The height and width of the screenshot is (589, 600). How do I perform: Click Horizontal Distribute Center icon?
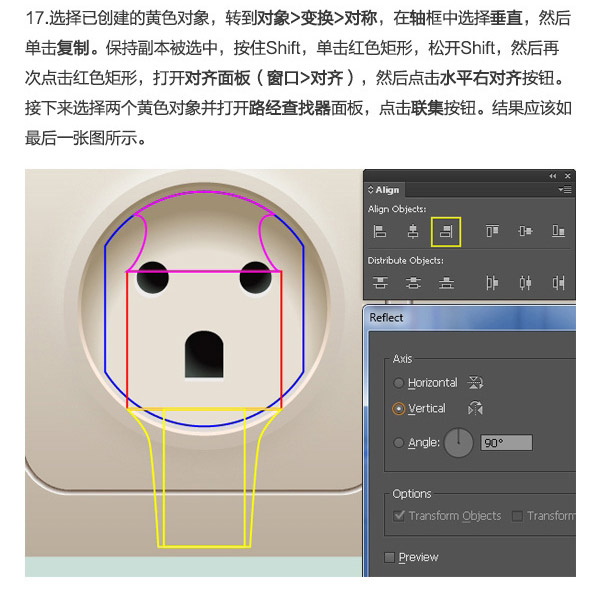click(525, 283)
